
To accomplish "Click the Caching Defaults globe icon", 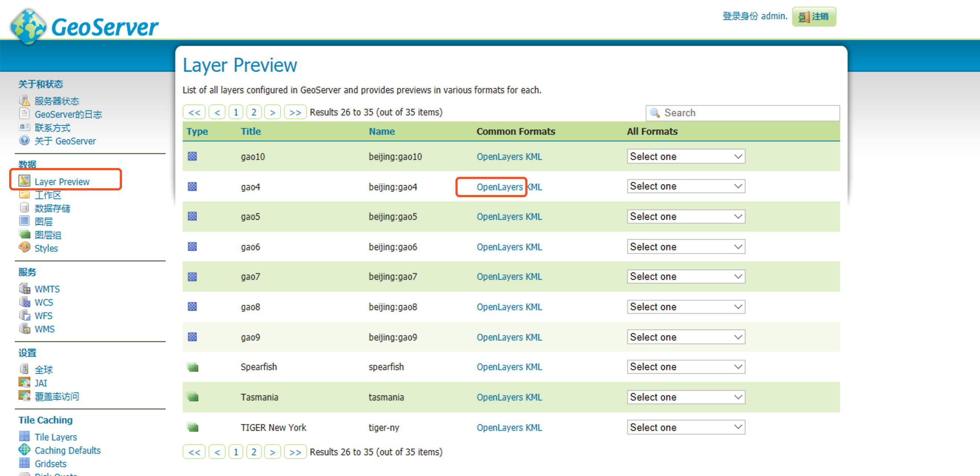I will click(x=24, y=450).
